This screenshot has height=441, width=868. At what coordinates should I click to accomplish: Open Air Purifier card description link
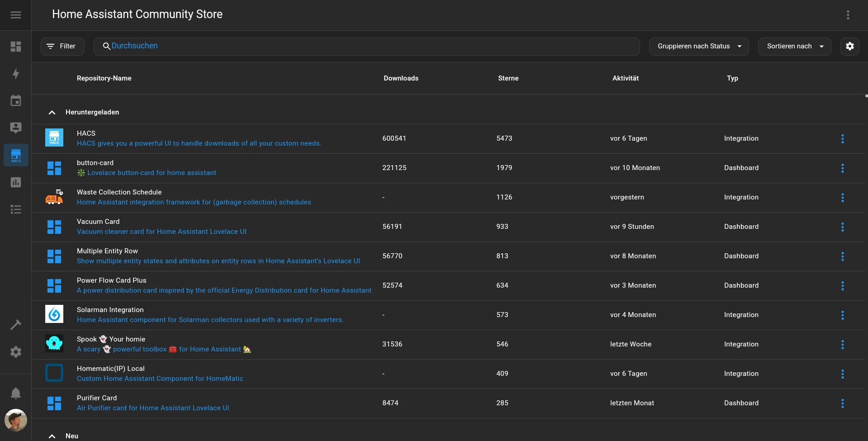pyautogui.click(x=153, y=408)
